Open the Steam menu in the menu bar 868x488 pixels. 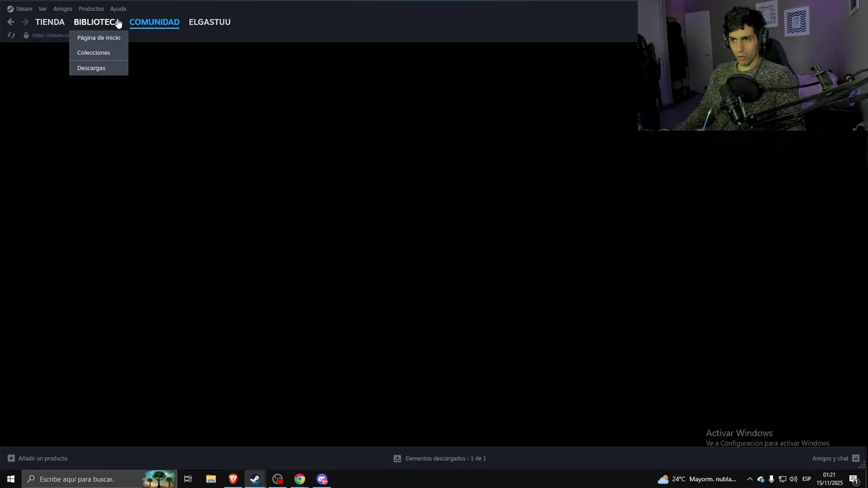pos(20,9)
